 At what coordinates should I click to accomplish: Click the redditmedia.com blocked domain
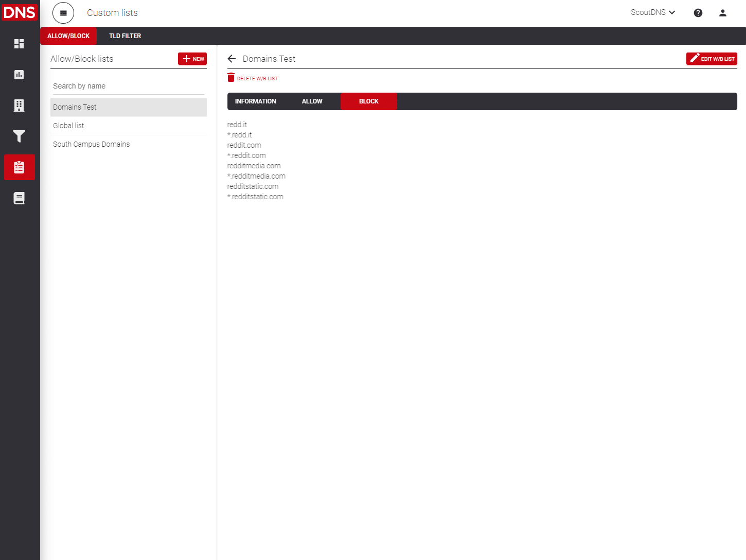click(254, 166)
